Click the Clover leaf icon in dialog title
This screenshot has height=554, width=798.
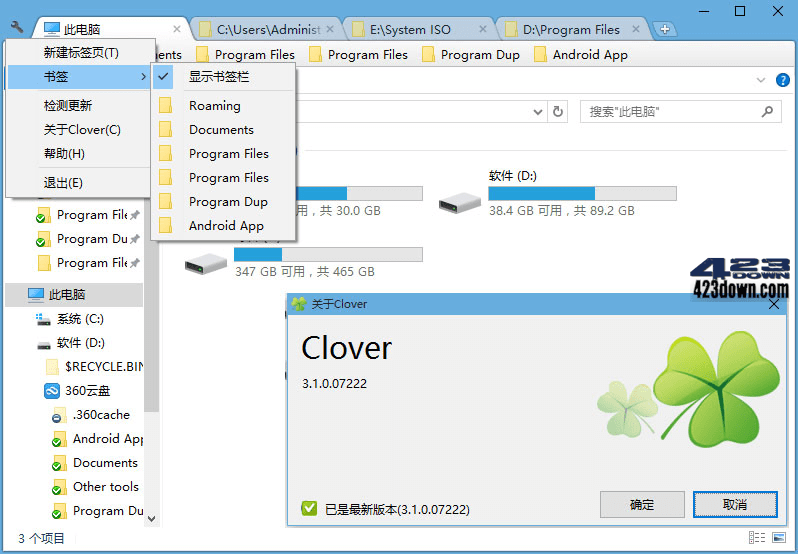(298, 304)
